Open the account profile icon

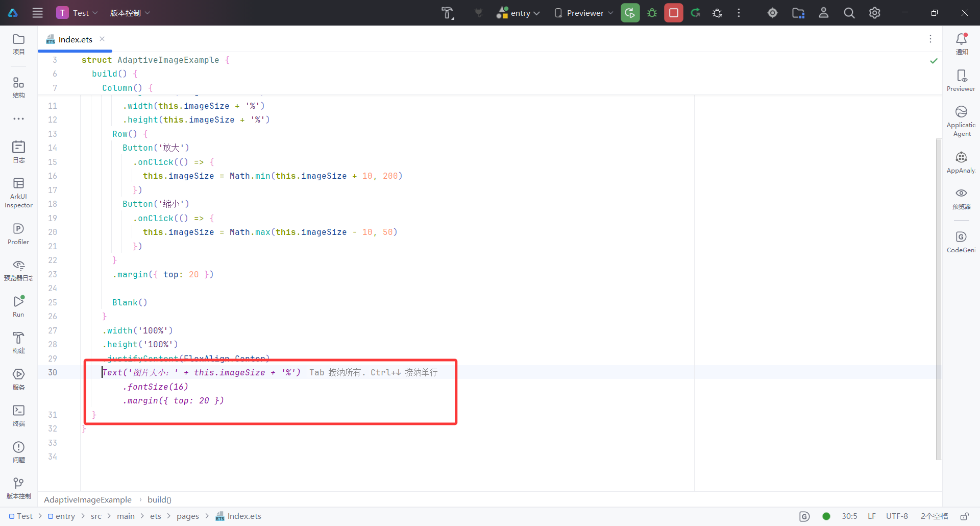[x=824, y=13]
